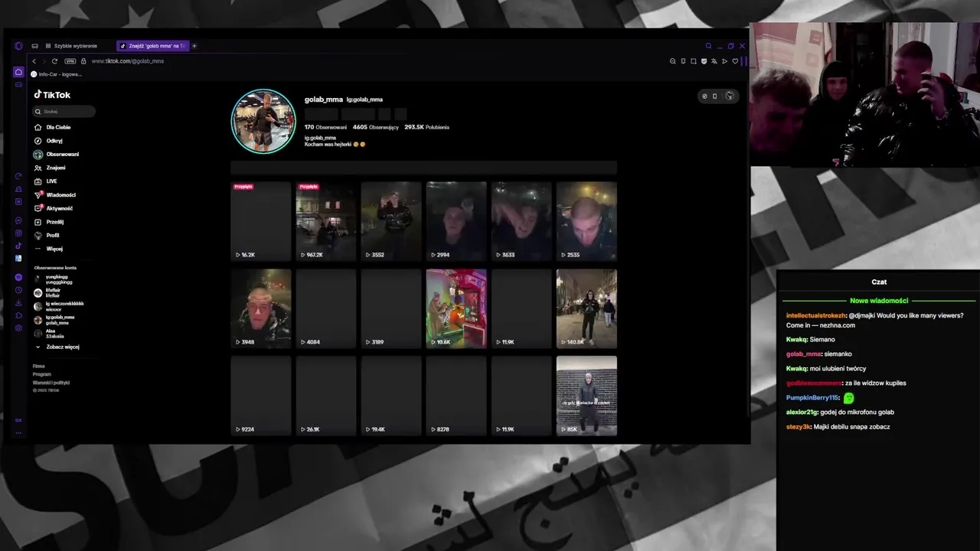Open Downloads icon in Opera sidebar
The image size is (980, 551).
click(x=18, y=303)
